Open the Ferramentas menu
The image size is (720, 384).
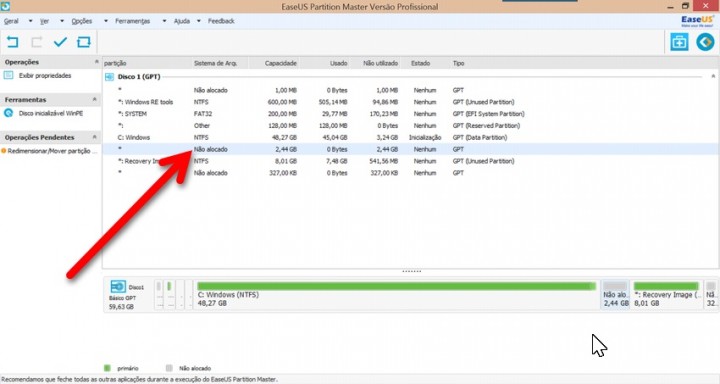(132, 21)
